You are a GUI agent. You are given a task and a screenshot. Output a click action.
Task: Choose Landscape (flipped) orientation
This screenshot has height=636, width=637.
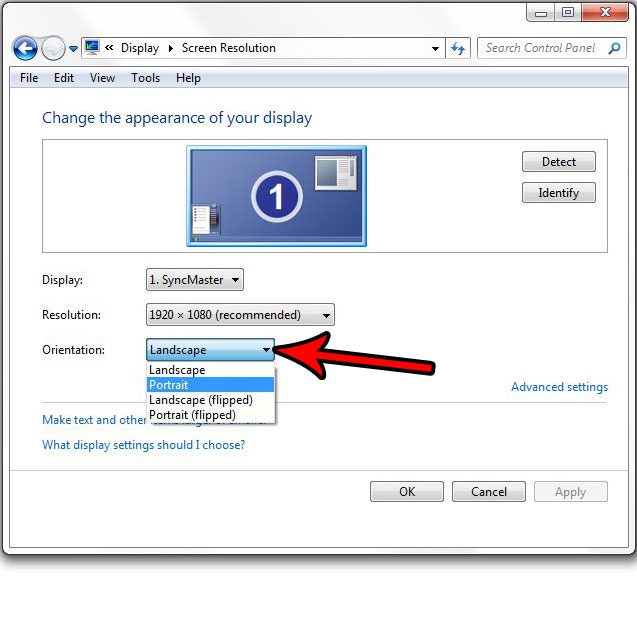[x=210, y=400]
